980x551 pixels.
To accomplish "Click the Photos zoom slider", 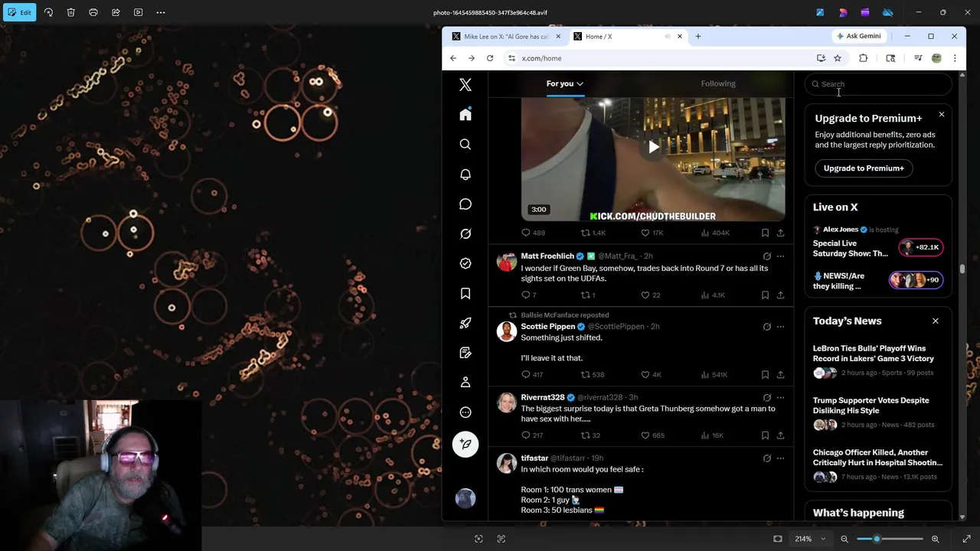I will pos(890,539).
